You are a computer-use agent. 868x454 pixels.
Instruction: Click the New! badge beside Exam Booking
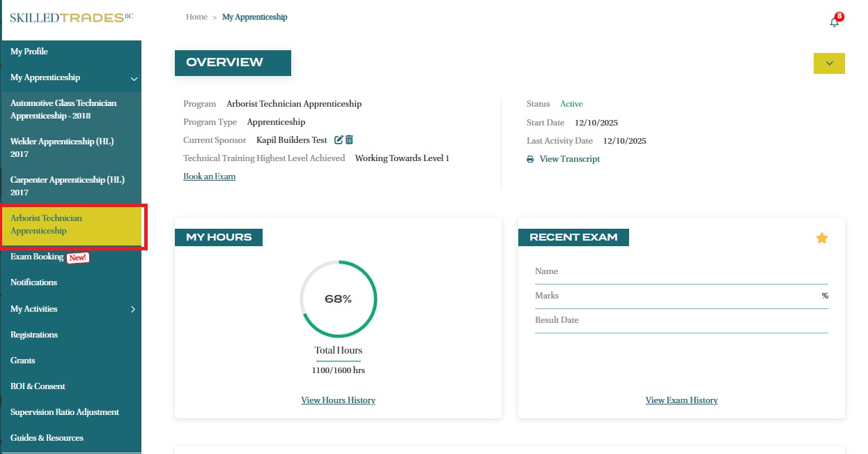78,257
